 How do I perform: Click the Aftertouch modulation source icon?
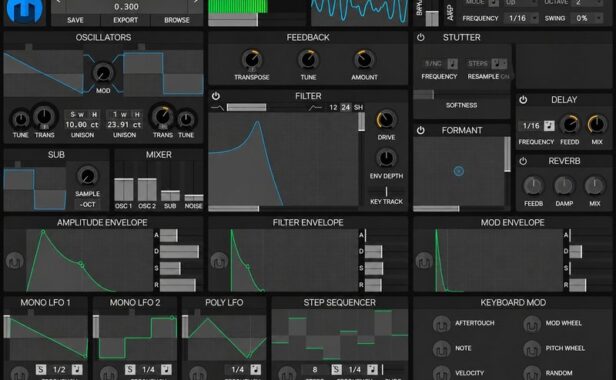[x=442, y=324]
